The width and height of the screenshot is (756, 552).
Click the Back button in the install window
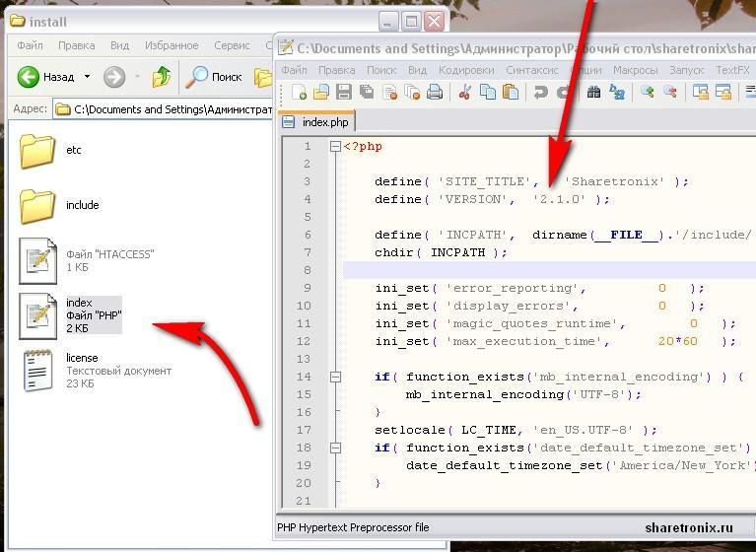point(45,77)
